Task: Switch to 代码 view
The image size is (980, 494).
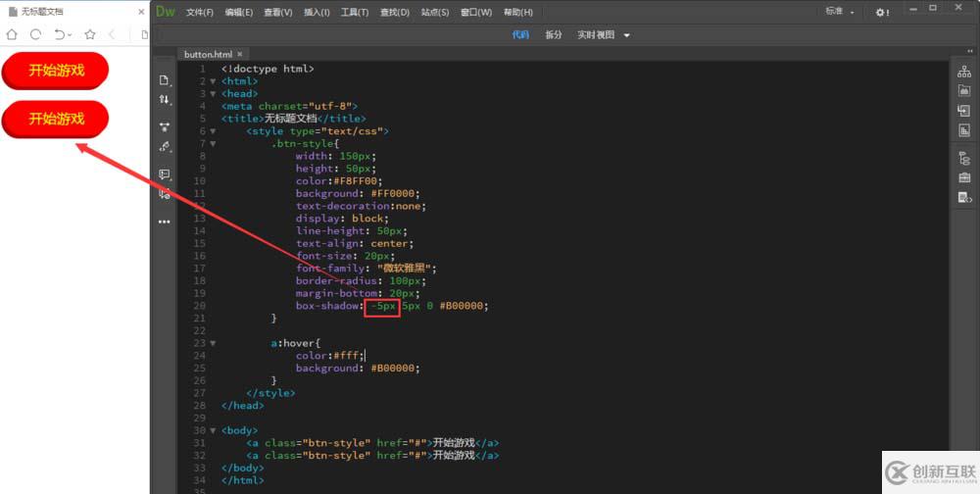Action: click(x=520, y=35)
